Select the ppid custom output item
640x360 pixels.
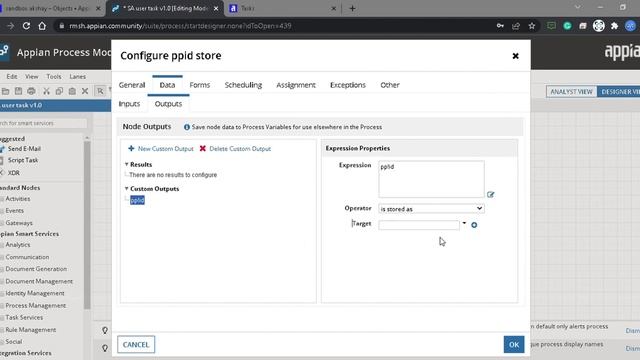click(x=137, y=200)
